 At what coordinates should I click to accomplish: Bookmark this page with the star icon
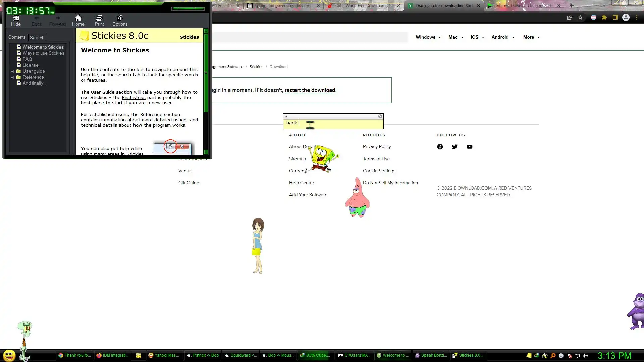580,18
